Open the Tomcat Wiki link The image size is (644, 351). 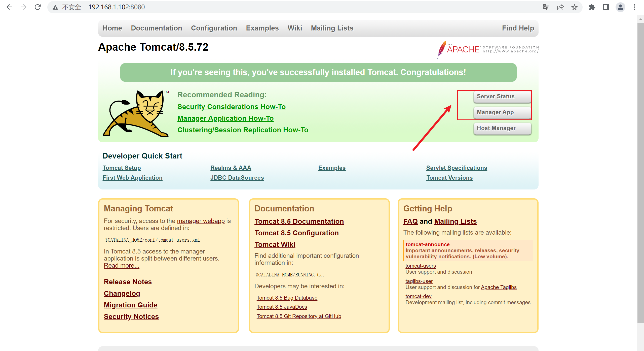(275, 244)
